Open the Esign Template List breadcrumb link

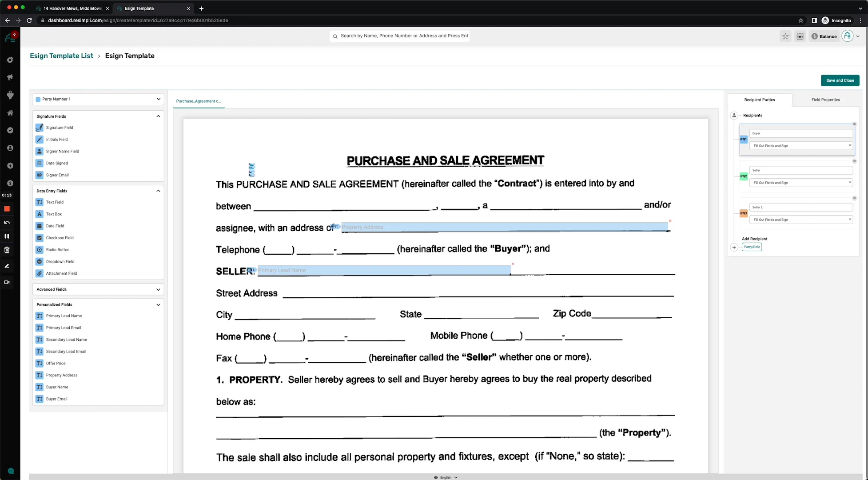point(61,56)
